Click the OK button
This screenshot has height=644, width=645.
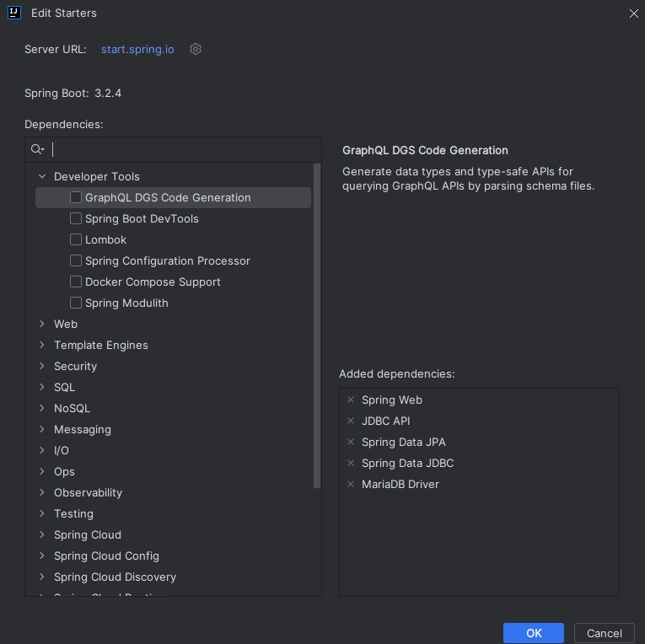534,633
